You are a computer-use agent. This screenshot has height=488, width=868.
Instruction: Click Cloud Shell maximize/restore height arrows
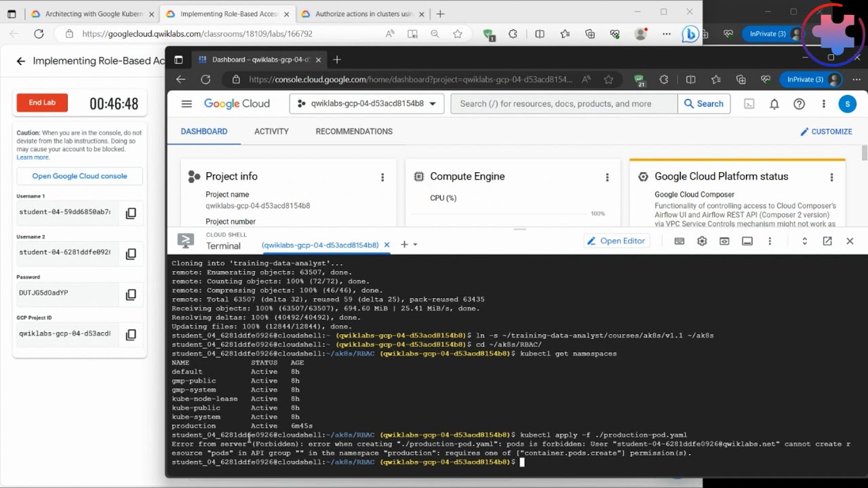[804, 241]
